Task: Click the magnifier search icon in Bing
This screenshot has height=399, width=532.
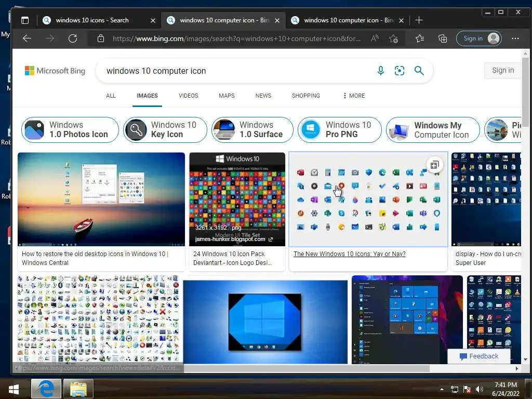Action: 419,71
